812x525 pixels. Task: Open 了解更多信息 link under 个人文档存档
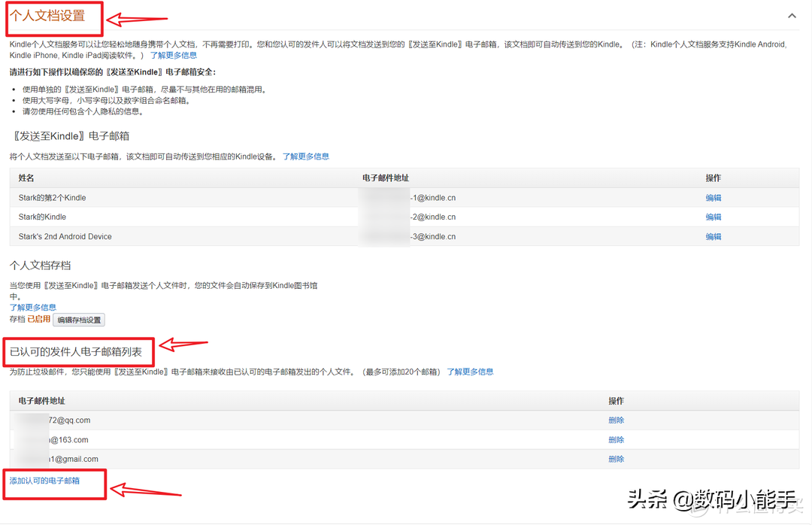click(32, 308)
